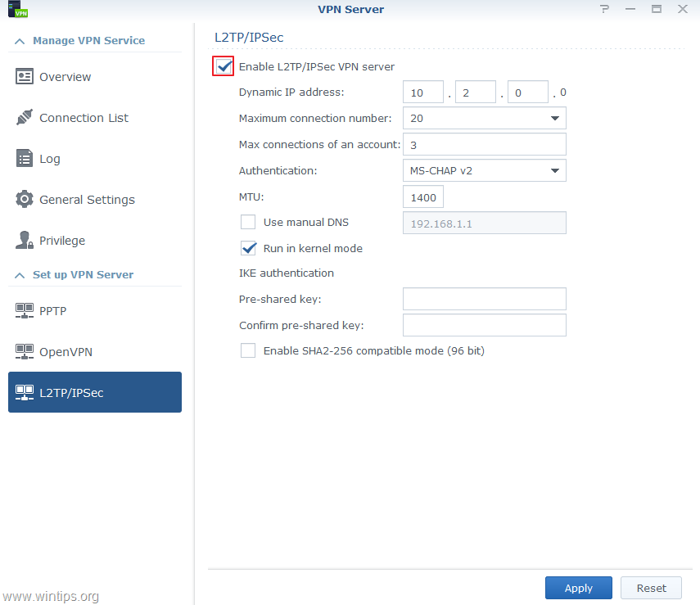Screen dimensions: 700x605
Task: Click the Connection List plug icon
Action: tap(24, 117)
